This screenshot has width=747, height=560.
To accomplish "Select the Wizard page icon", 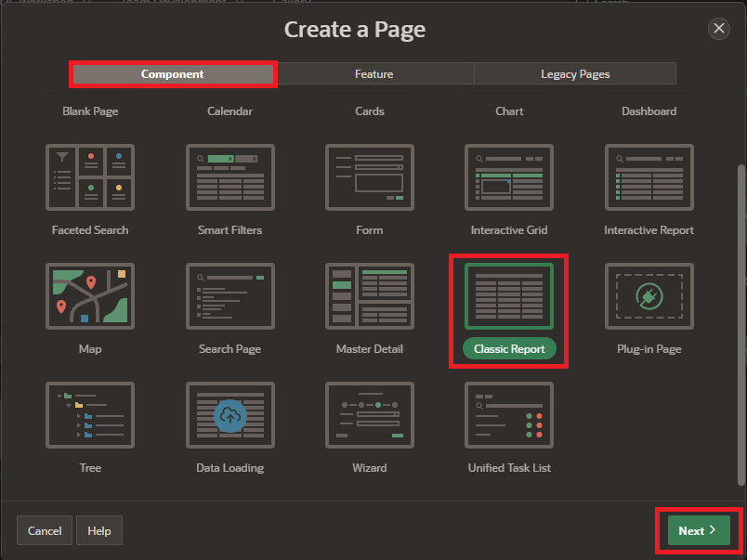I will pos(370,415).
